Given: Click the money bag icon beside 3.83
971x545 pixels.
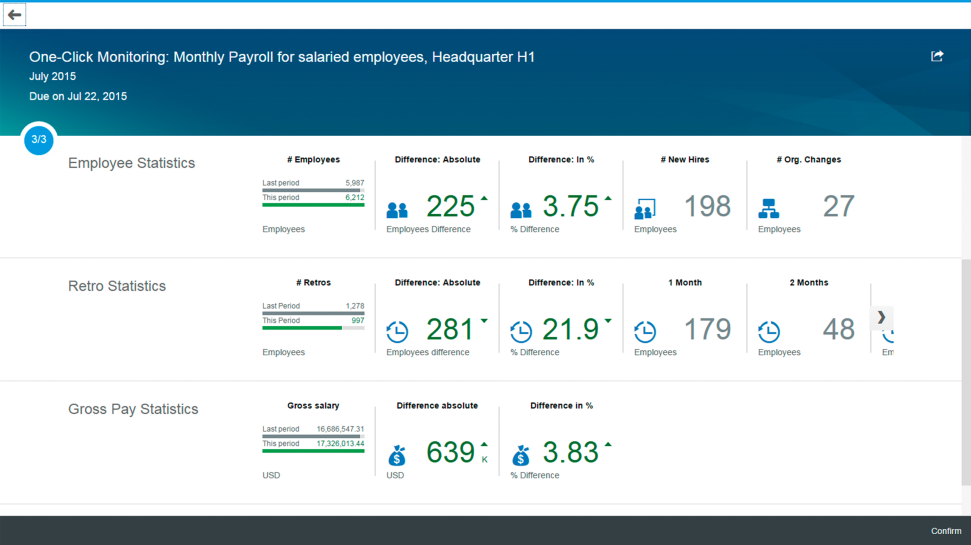Looking at the screenshot, I should [x=521, y=456].
